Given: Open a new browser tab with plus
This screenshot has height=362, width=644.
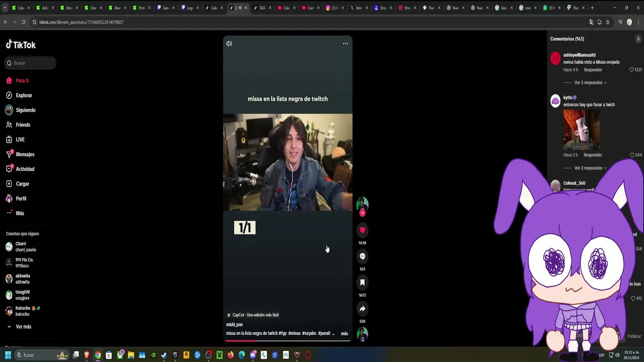Looking at the screenshot, I should pyautogui.click(x=592, y=8).
